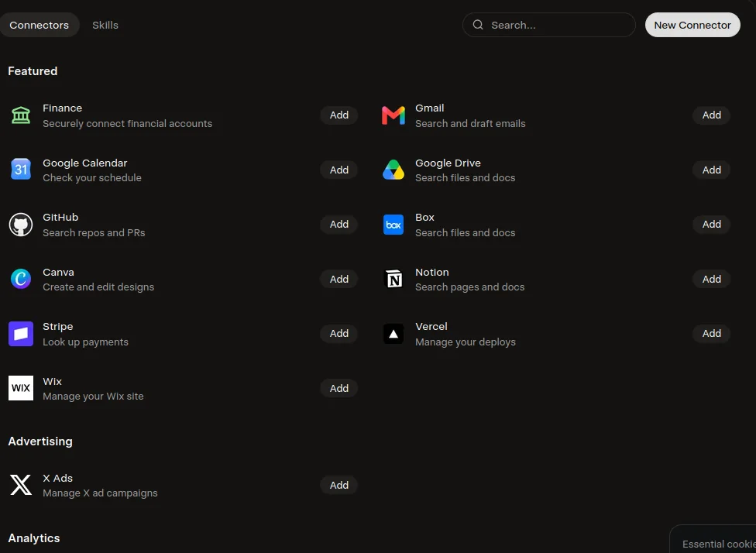Click the GitHub octocat icon
Viewport: 756px width, 553px height.
tap(21, 225)
